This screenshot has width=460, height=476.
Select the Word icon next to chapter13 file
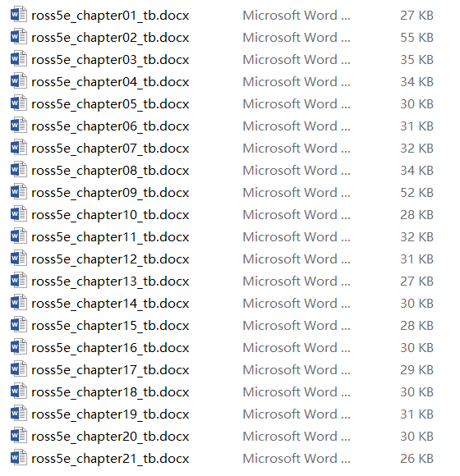point(19,281)
